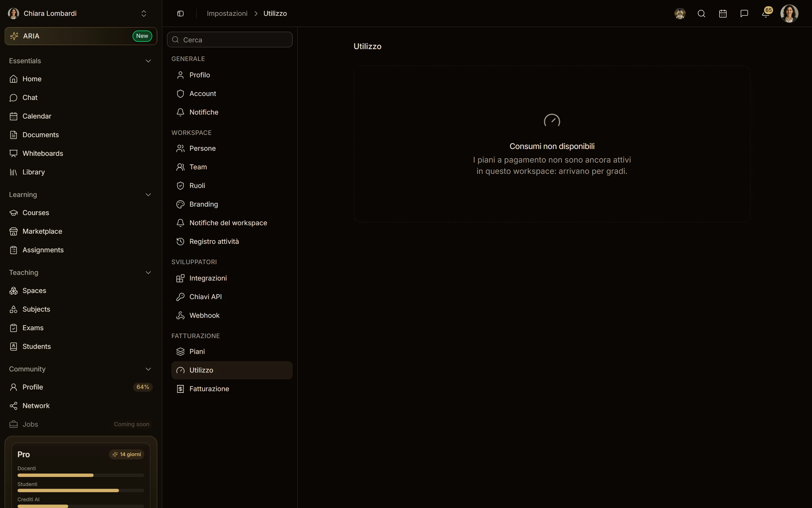
Task: Select Utilizzo in settings menu
Action: tap(232, 370)
